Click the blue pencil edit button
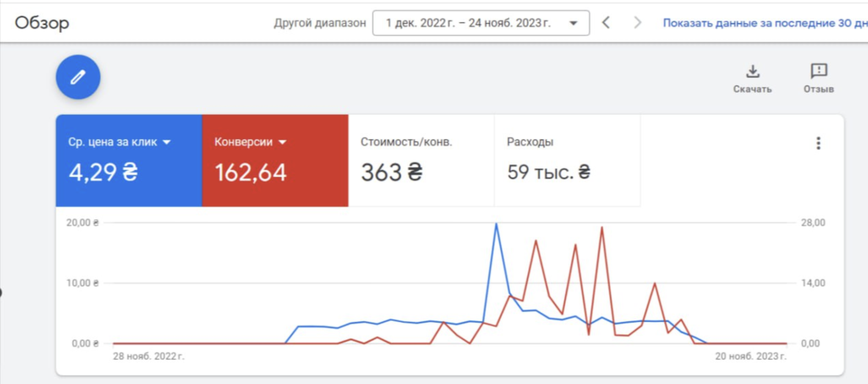Screen dimensions: 868x384 [78, 77]
